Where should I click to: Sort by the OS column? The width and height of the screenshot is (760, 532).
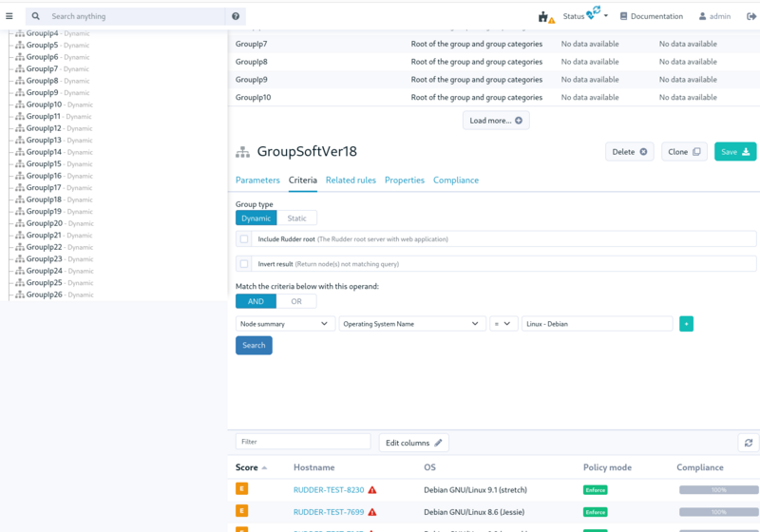click(429, 467)
